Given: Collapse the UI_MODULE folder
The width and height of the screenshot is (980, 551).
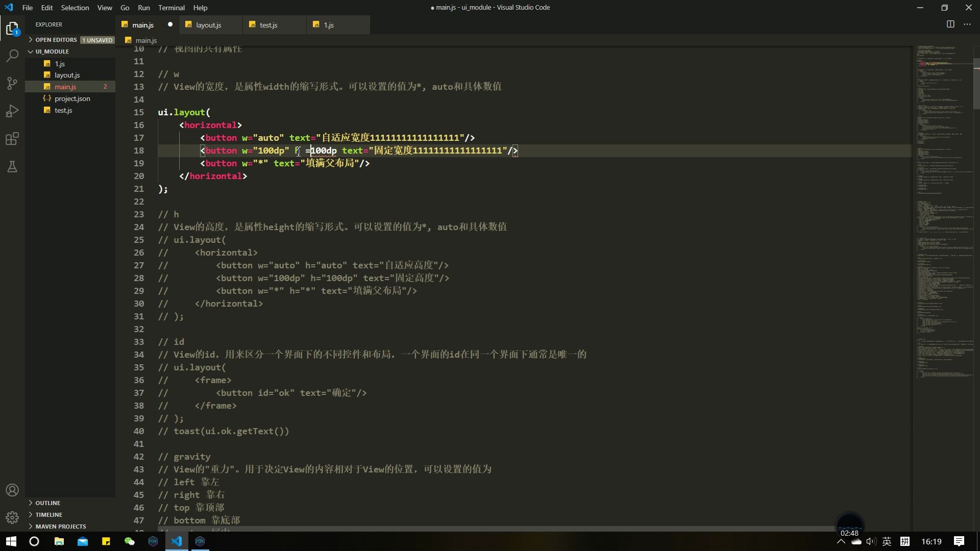Looking at the screenshot, I should point(52,52).
